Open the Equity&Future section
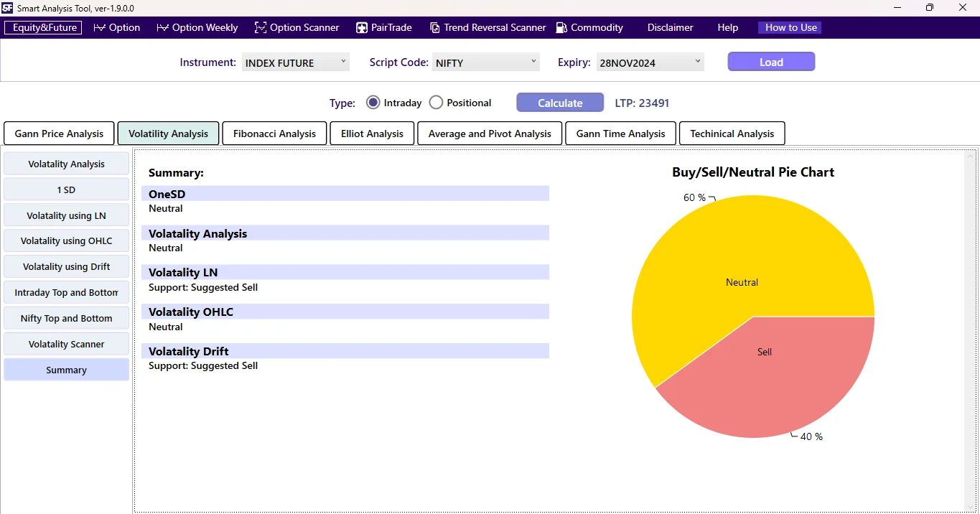Screen dimensions: 980x514 [x=42, y=27]
